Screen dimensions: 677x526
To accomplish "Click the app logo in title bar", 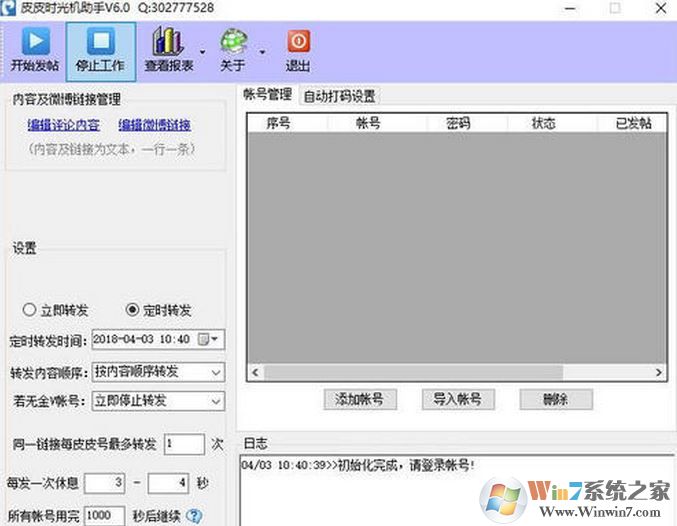I will click(8, 8).
